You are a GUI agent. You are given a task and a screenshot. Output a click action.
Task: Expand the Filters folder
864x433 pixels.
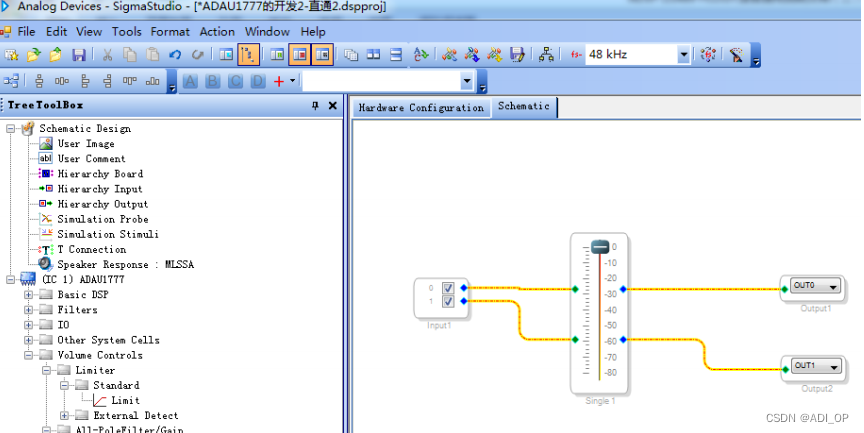pyautogui.click(x=29, y=310)
